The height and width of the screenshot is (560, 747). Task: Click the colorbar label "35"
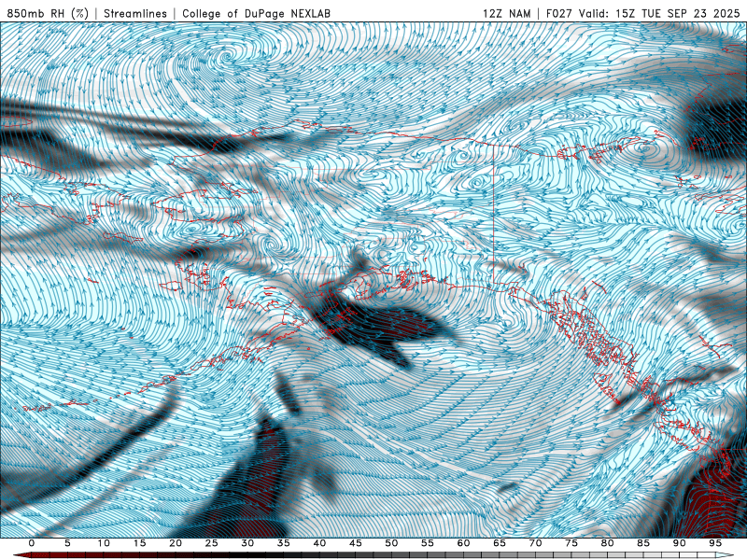point(284,543)
